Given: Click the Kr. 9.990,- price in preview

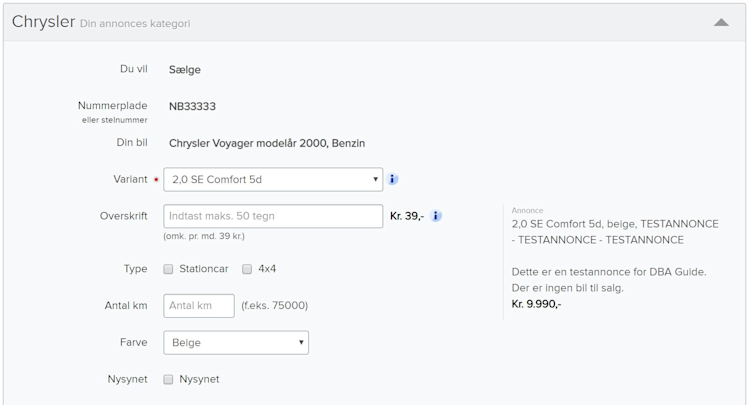Looking at the screenshot, I should click(x=536, y=304).
